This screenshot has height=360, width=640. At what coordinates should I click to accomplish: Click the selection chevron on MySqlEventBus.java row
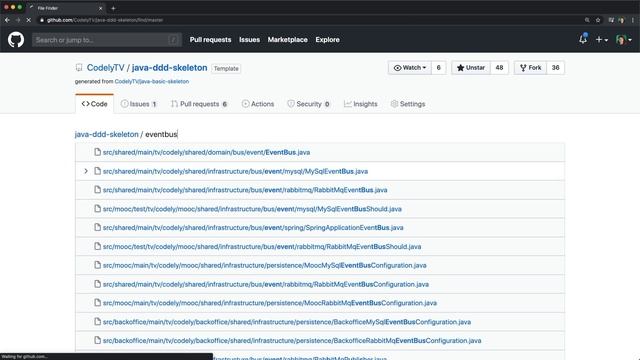pyautogui.click(x=86, y=171)
